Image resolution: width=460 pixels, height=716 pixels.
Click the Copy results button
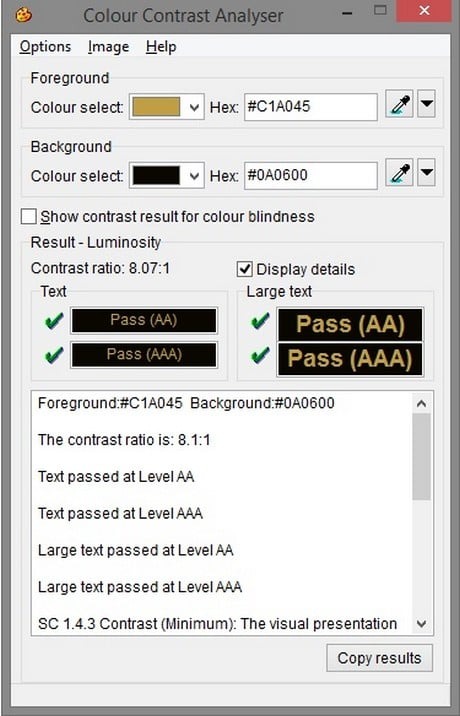pyautogui.click(x=379, y=658)
